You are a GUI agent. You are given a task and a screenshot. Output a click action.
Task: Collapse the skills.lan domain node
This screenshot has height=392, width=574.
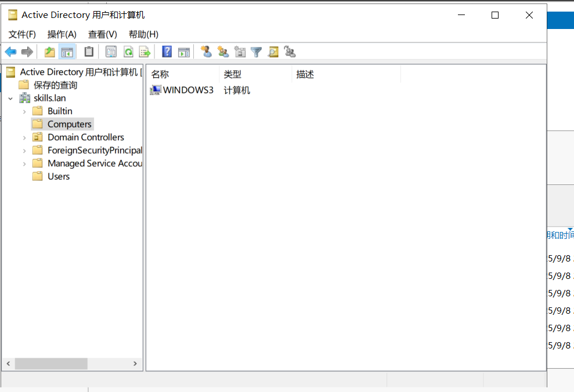10,99
